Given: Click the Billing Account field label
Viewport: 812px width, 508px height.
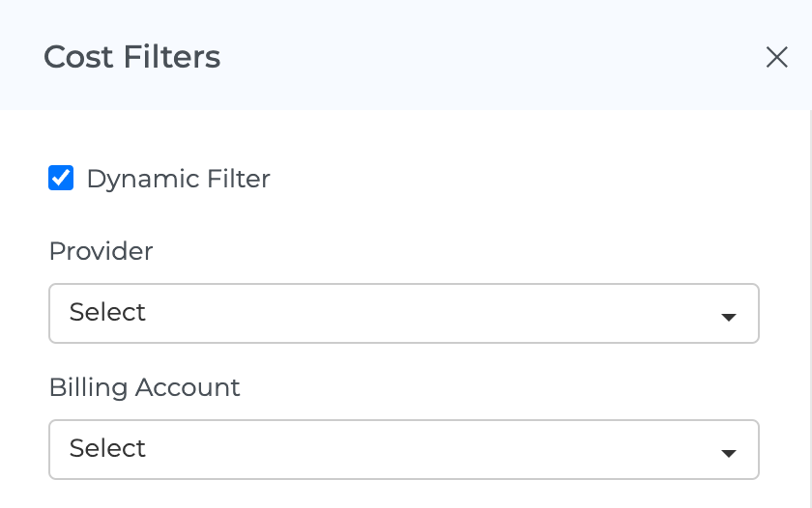Looking at the screenshot, I should 144,387.
